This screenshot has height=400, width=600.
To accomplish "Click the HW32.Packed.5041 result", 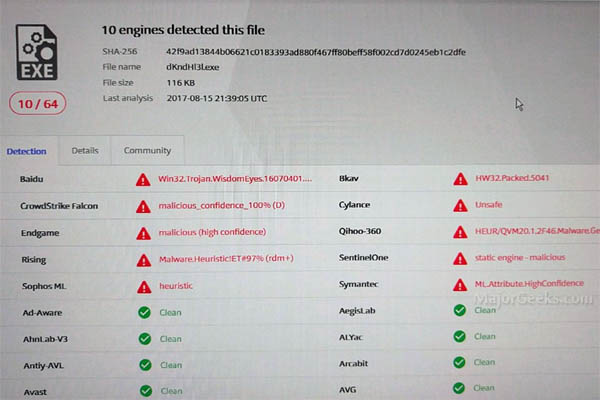I will (x=512, y=178).
